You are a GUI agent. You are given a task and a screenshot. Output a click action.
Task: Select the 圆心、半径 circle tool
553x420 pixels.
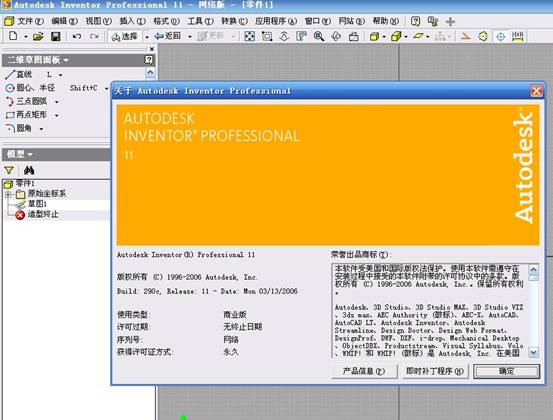click(x=30, y=88)
